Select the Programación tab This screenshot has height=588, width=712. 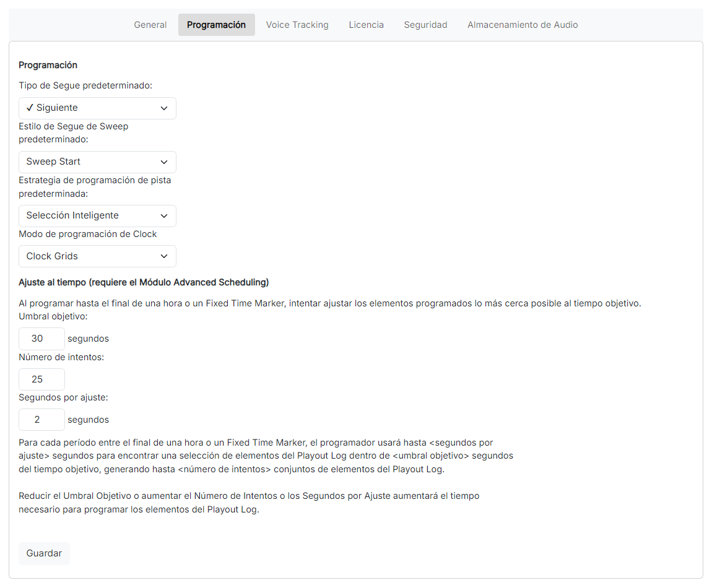[x=216, y=25]
